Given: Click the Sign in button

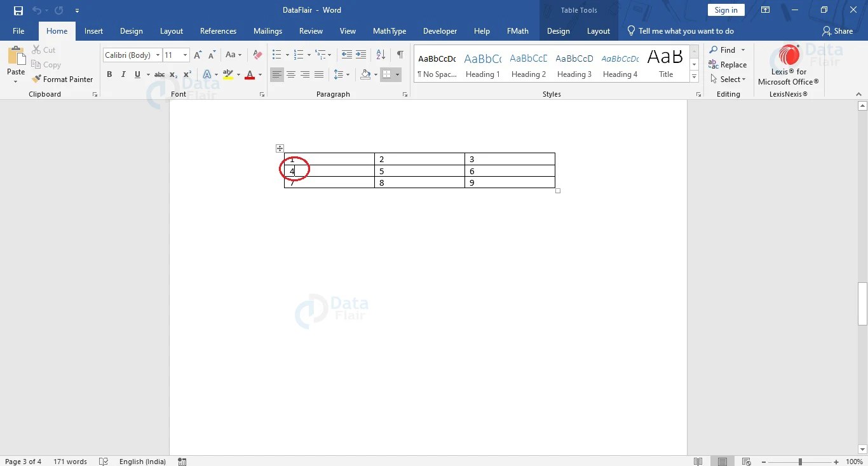Looking at the screenshot, I should click(726, 10).
